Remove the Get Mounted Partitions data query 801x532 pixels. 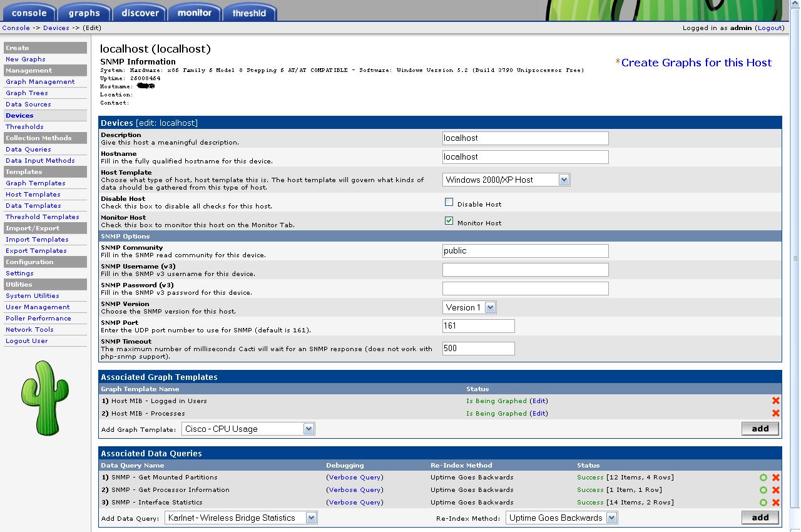pyautogui.click(x=776, y=478)
